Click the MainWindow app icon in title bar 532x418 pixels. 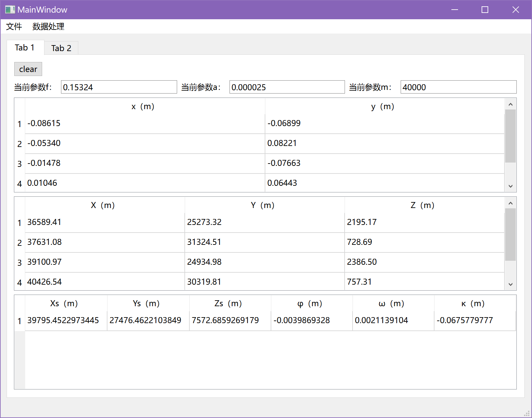click(x=10, y=10)
